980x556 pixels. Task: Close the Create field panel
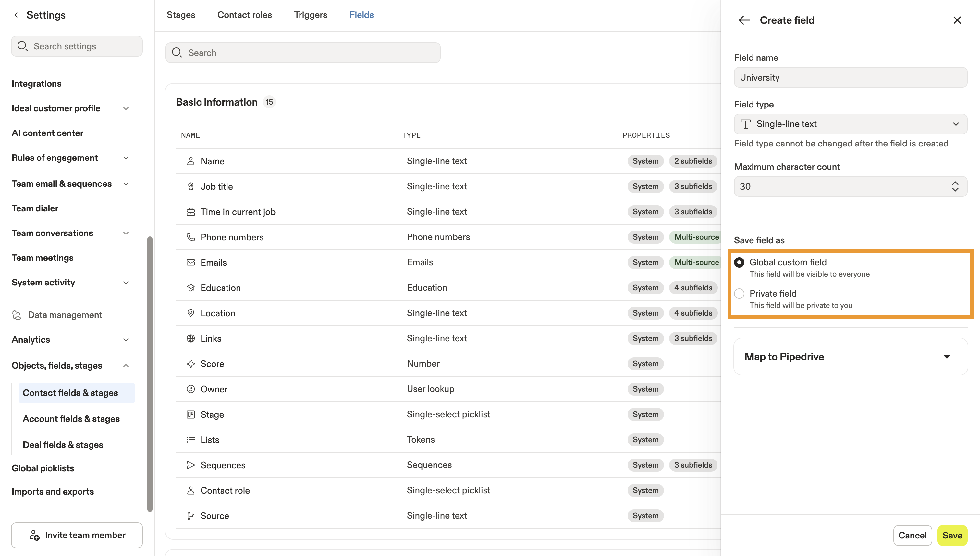pos(957,20)
